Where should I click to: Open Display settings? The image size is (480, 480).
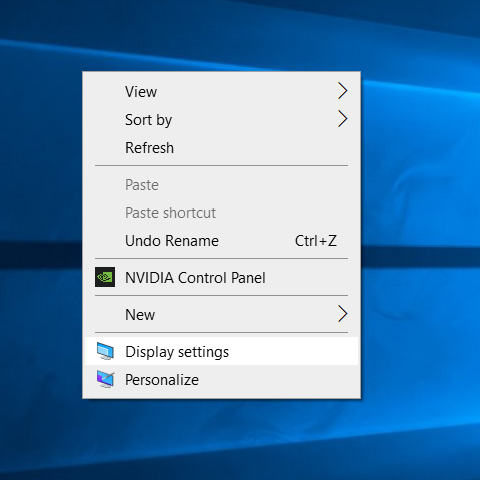(x=221, y=351)
